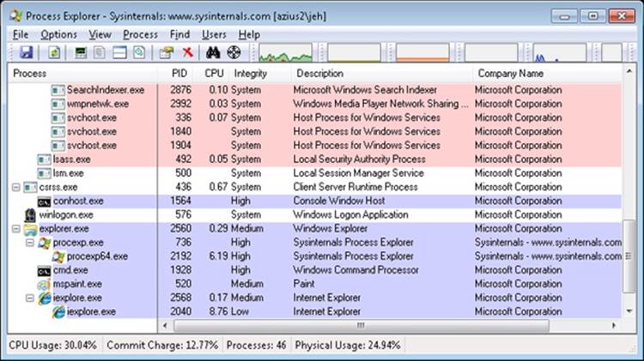The height and width of the screenshot is (361, 644).
Task: Collapse the csrss.exe tree node
Action: click(16, 188)
